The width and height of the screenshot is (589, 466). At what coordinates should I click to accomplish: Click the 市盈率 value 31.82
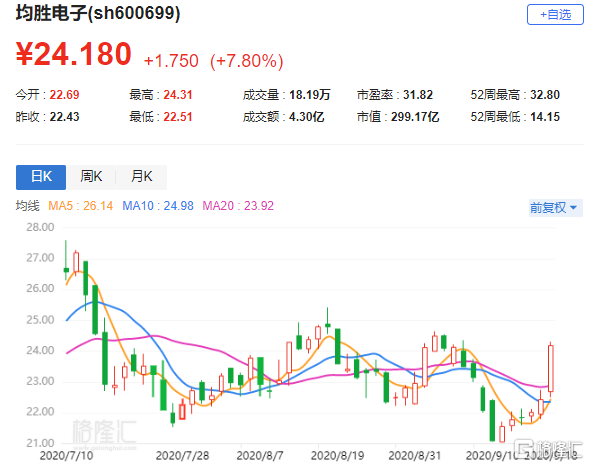[x=418, y=95]
